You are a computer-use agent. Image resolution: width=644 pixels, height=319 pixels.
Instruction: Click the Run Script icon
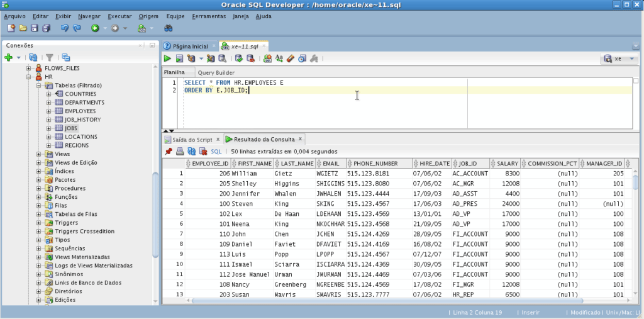(x=179, y=59)
